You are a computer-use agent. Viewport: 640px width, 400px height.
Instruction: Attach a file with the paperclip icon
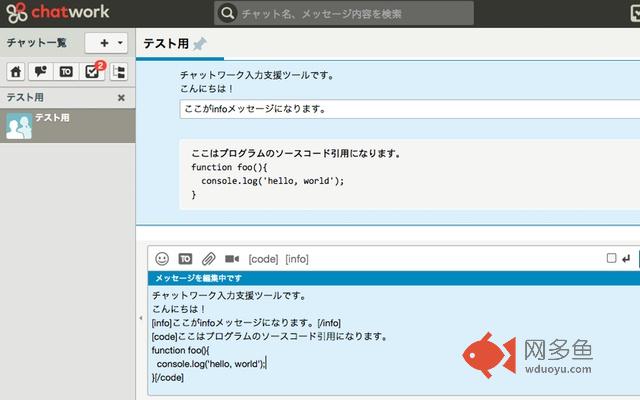[x=209, y=259]
